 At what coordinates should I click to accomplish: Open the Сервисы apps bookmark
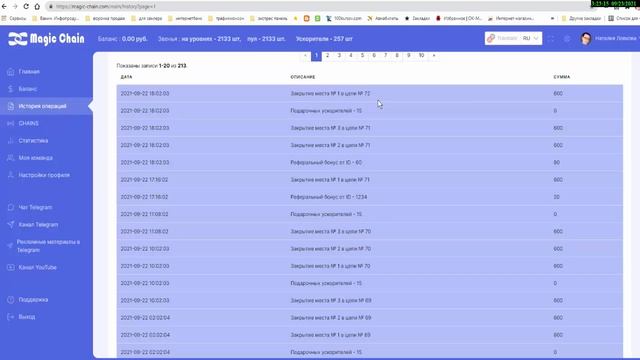pyautogui.click(x=14, y=18)
